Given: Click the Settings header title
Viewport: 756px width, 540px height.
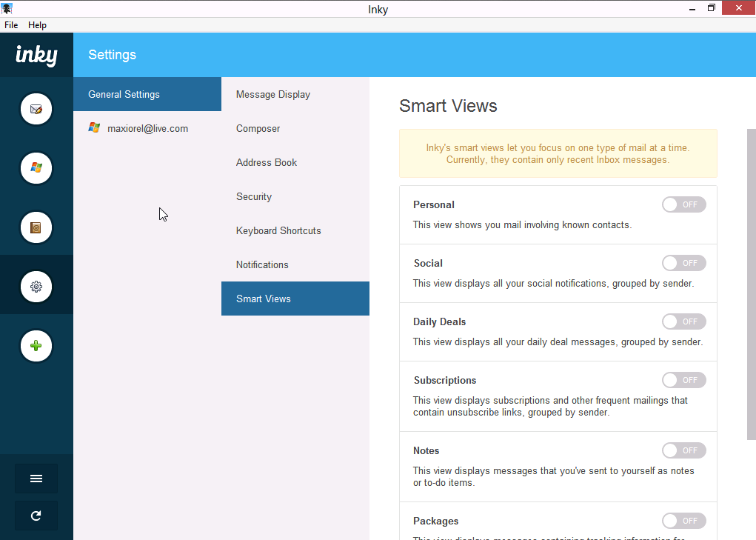Looking at the screenshot, I should [113, 55].
